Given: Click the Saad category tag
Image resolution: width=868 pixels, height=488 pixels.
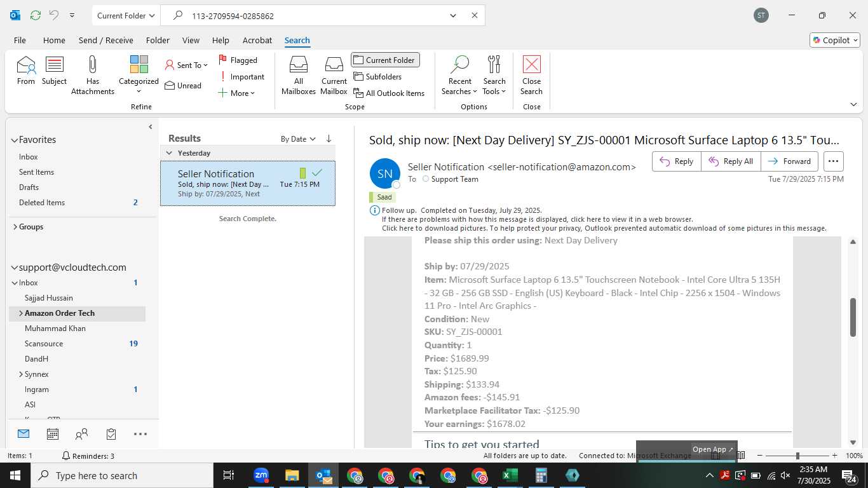Looking at the screenshot, I should pyautogui.click(x=382, y=197).
